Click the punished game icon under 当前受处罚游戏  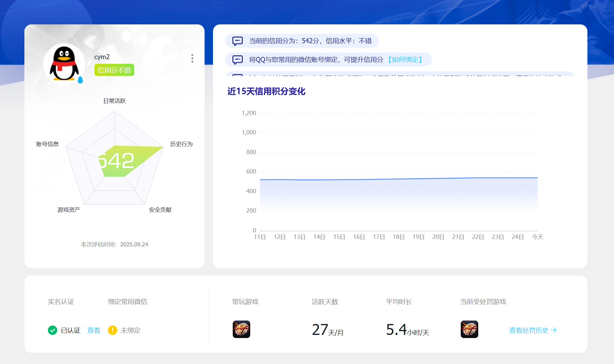click(x=469, y=329)
